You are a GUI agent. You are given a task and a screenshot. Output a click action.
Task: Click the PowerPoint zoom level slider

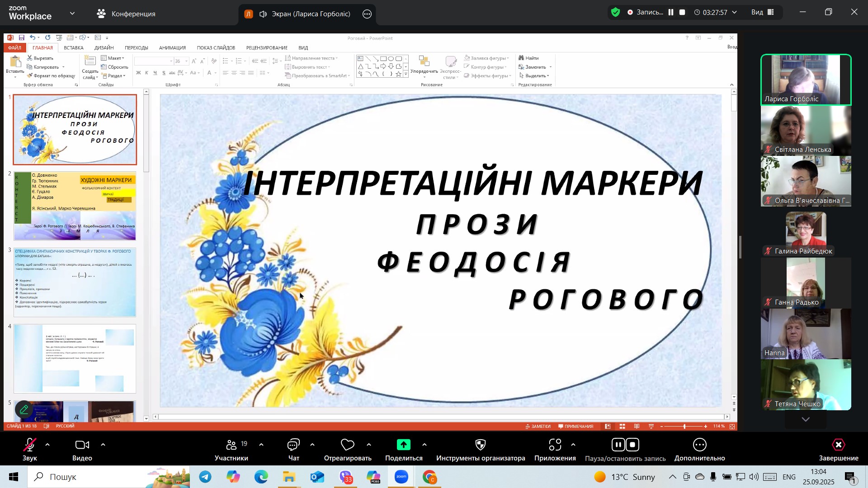(x=684, y=427)
